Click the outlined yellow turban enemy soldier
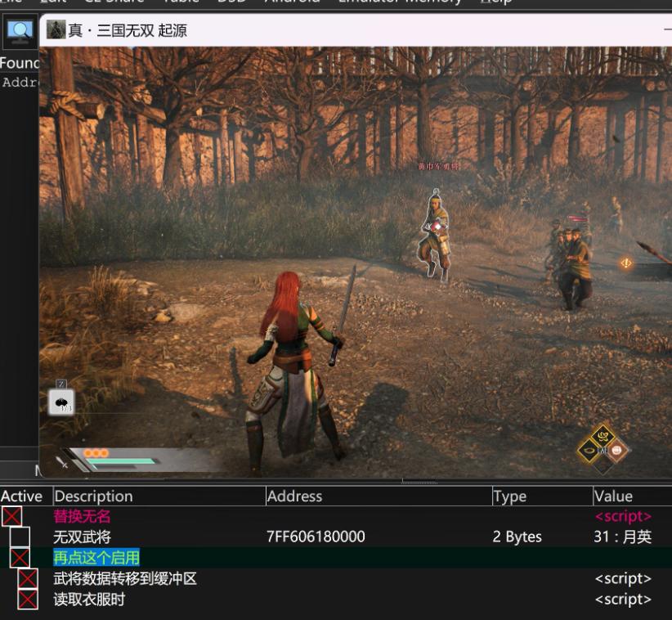 pos(435,236)
